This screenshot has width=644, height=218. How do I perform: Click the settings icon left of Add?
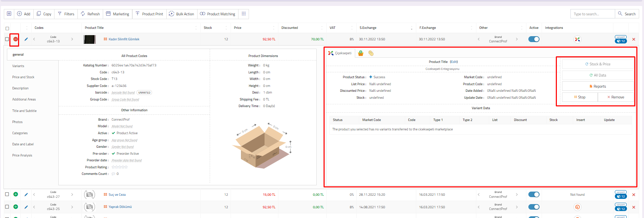9,14
